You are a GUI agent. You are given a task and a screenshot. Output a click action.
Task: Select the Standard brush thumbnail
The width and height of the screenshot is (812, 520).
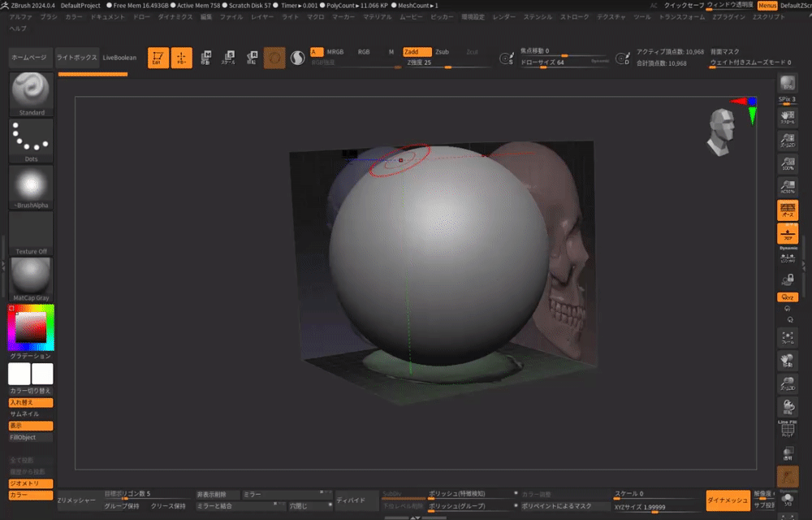[x=32, y=91]
